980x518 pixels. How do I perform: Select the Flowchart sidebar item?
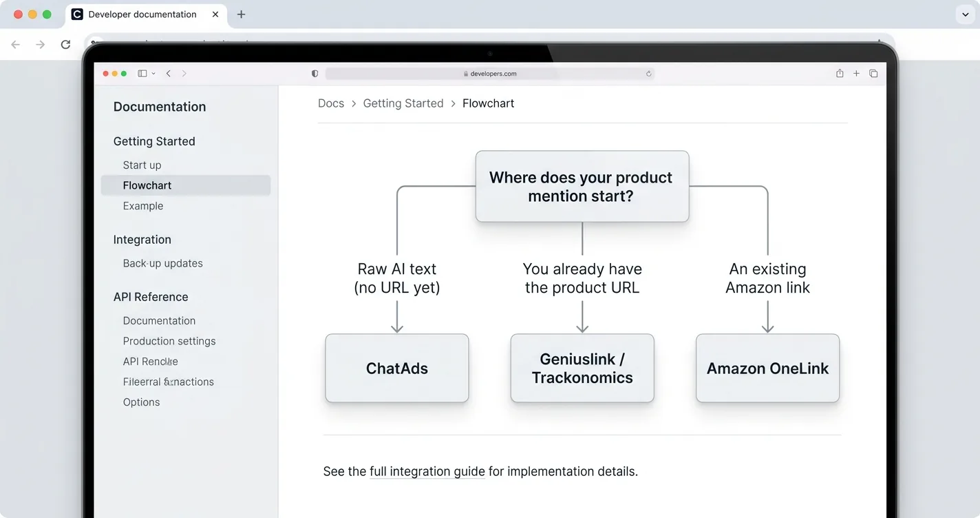click(186, 185)
